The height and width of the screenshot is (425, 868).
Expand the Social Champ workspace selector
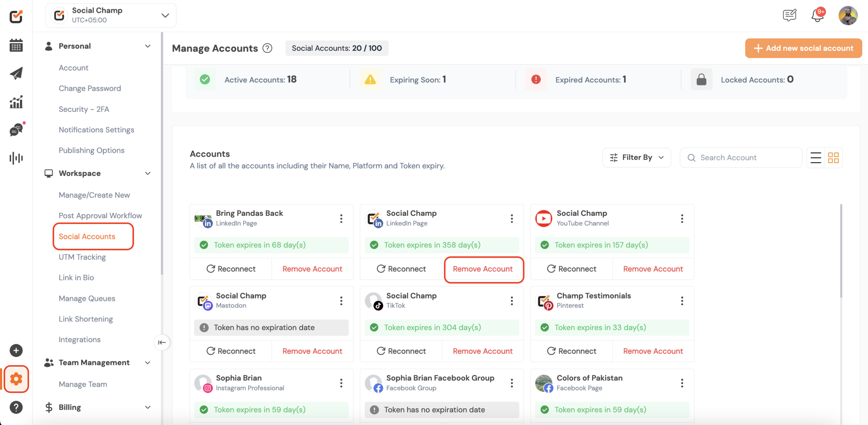pos(165,15)
